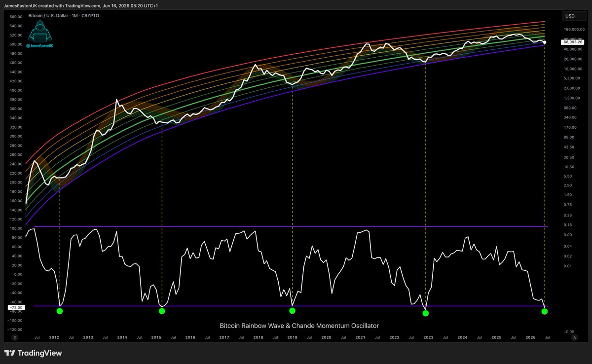Viewport: 592px width, 364px height.
Task: Click the 160,000.00 right price label
Action: 574,30
